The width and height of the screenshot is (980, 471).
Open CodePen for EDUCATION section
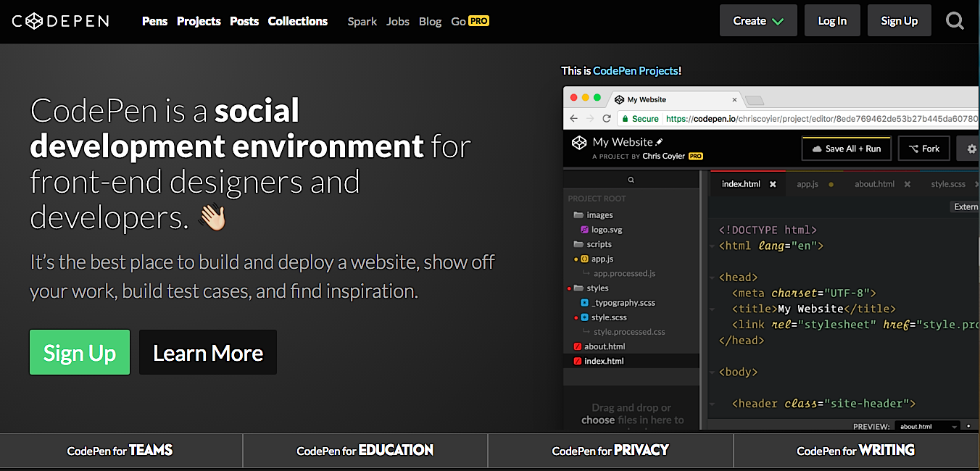coord(365,451)
